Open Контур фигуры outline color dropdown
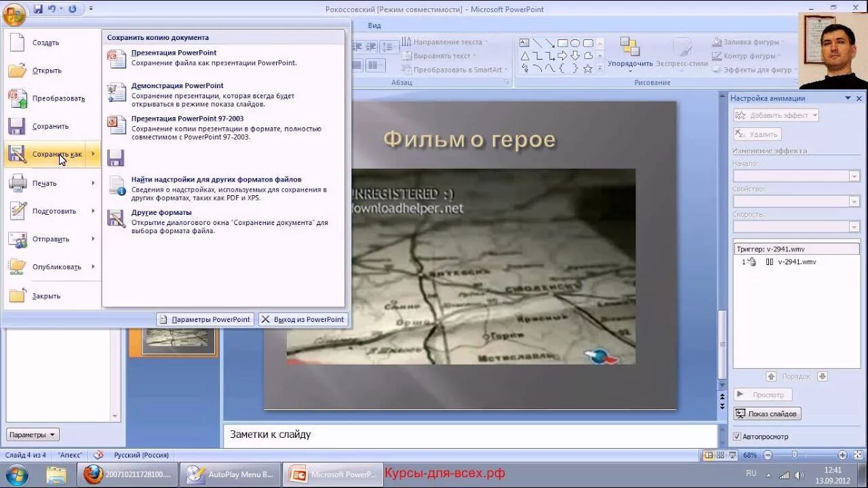Viewport: 868px width, 488px height. [747, 56]
